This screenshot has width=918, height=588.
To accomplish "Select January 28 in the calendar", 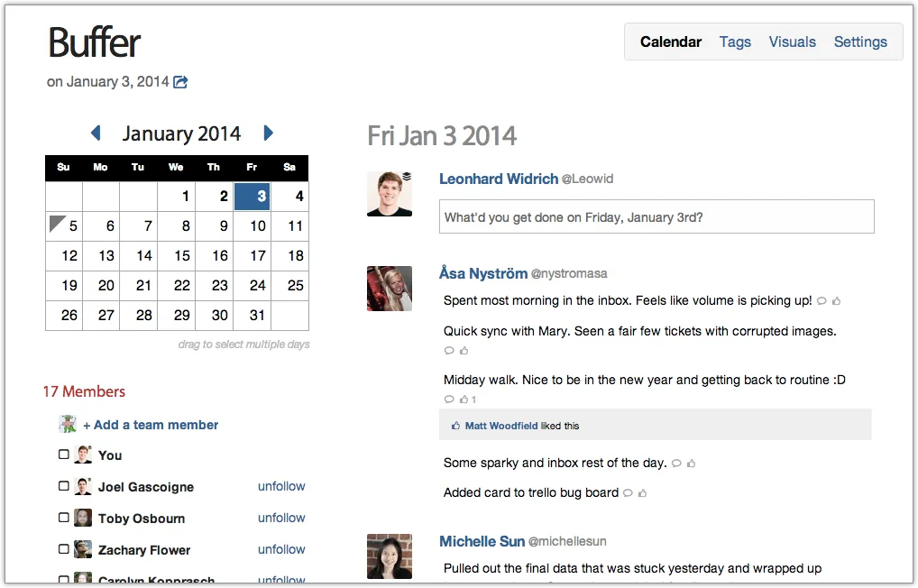I will [x=139, y=316].
